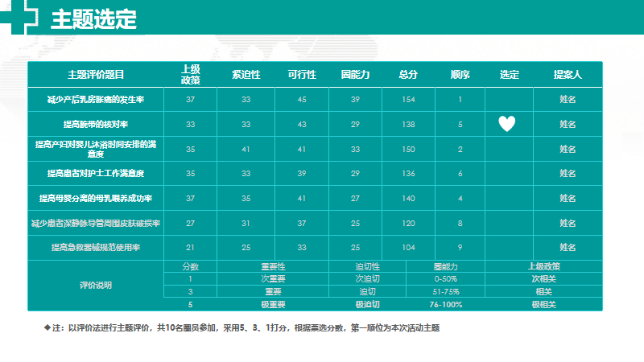Click the topic 提高急救器械规范使用率

96,248
